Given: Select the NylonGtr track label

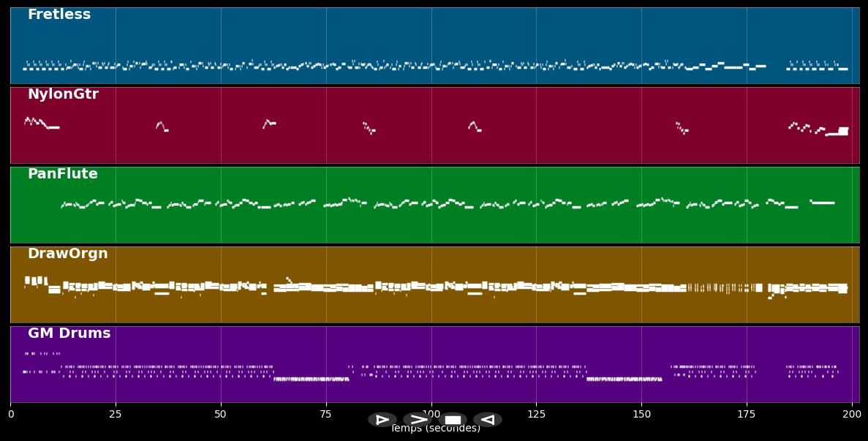Looking at the screenshot, I should pos(63,94).
